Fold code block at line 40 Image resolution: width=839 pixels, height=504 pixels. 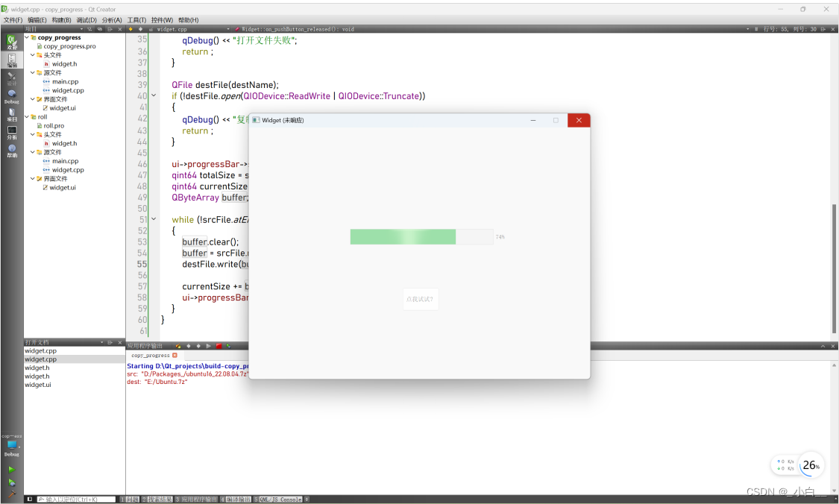[x=154, y=95]
